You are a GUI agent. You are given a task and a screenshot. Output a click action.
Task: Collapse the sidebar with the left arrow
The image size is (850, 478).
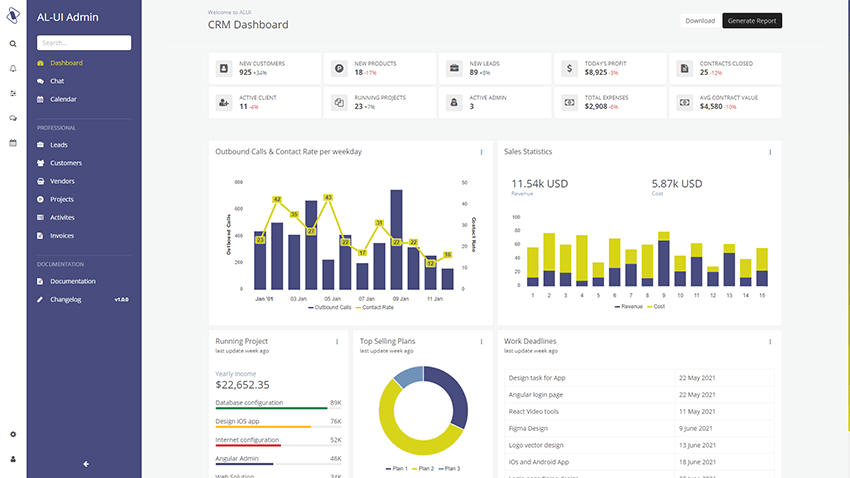coord(86,463)
